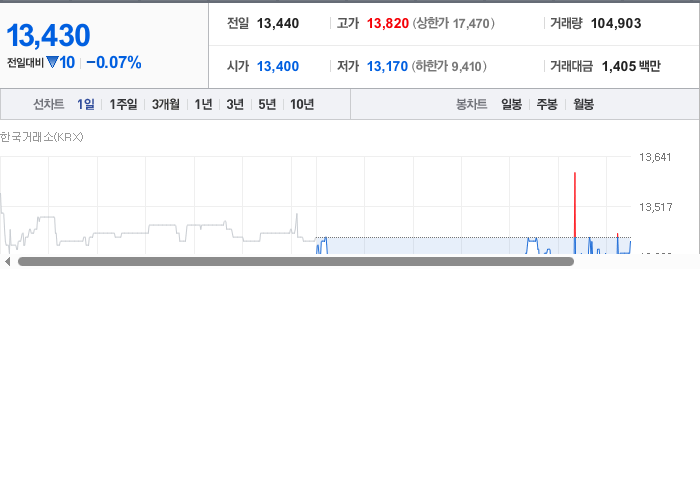Choose the 10년 chart range

[x=302, y=104]
